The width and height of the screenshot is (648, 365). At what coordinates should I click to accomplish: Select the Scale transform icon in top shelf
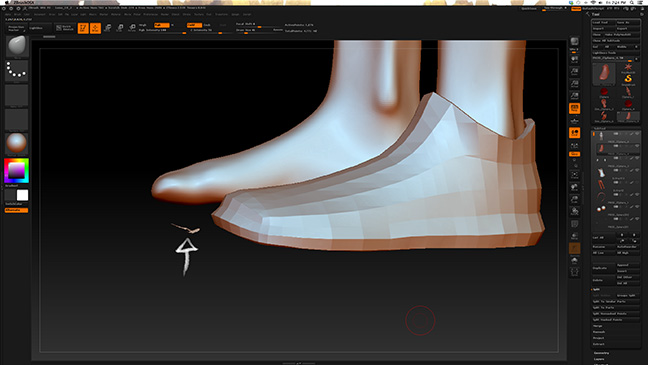coord(120,28)
